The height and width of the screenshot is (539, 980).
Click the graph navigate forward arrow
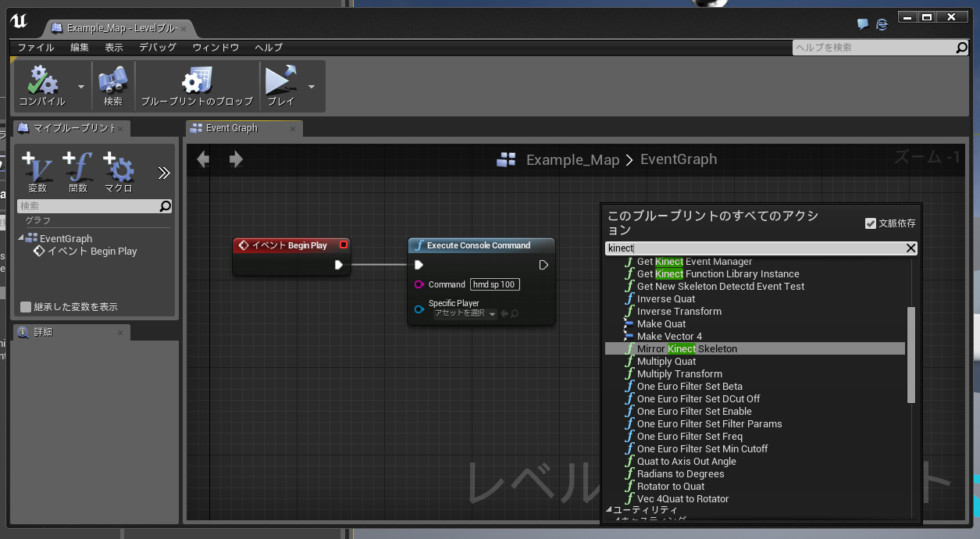[x=236, y=159]
